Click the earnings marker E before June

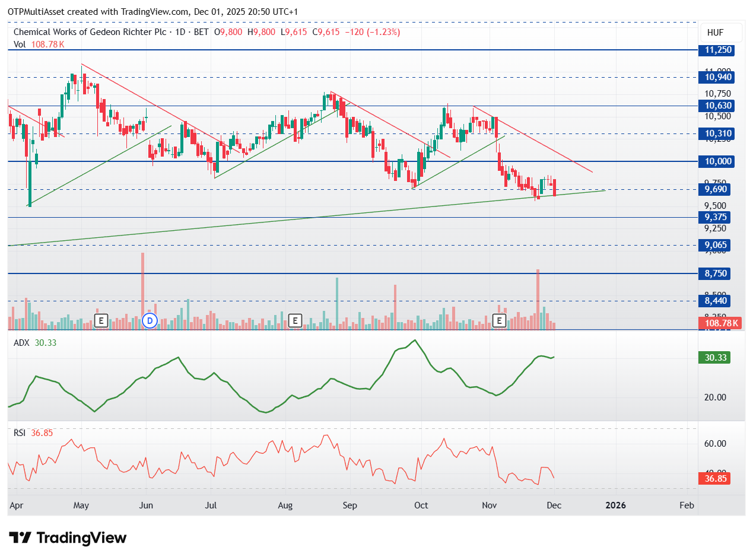coord(101,321)
